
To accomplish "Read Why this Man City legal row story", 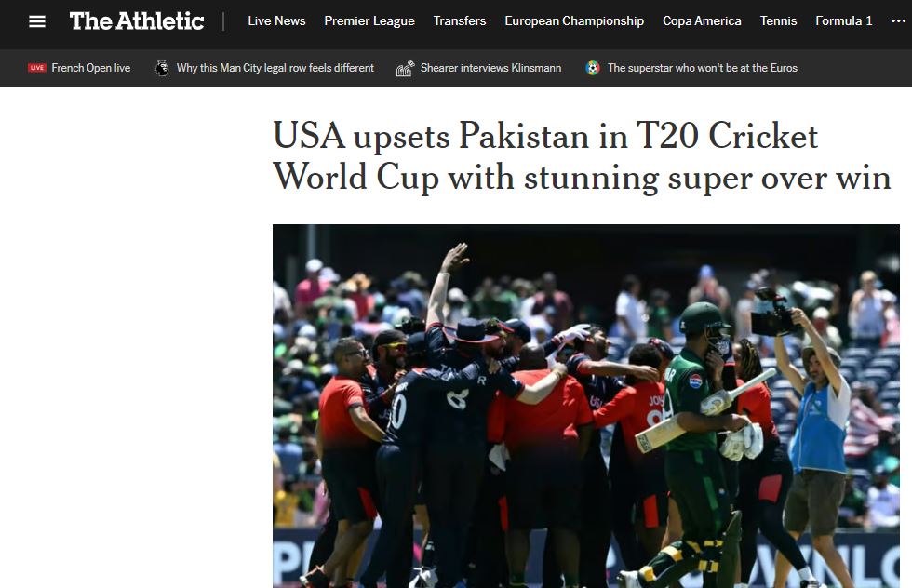I will pyautogui.click(x=275, y=68).
